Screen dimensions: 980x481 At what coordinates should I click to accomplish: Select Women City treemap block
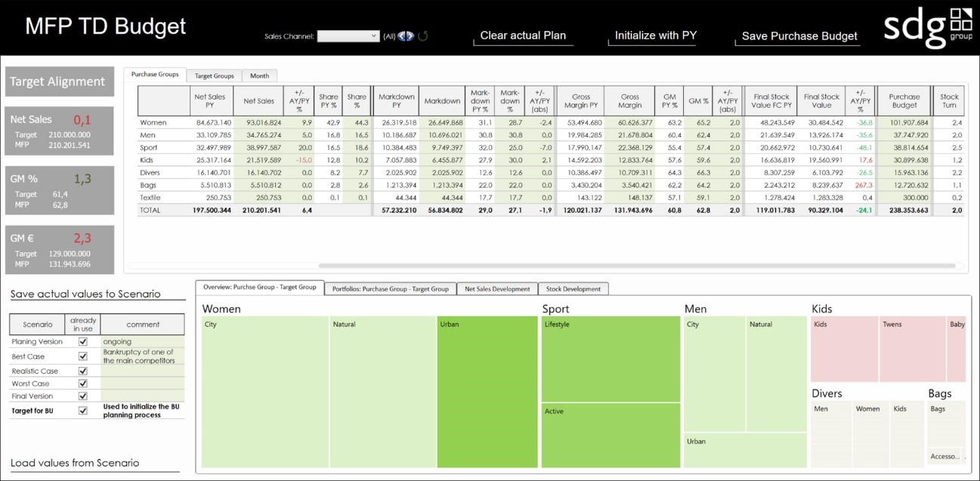265,392
